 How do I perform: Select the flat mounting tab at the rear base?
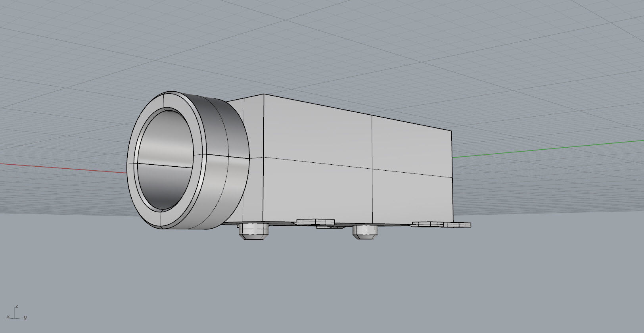441,225
